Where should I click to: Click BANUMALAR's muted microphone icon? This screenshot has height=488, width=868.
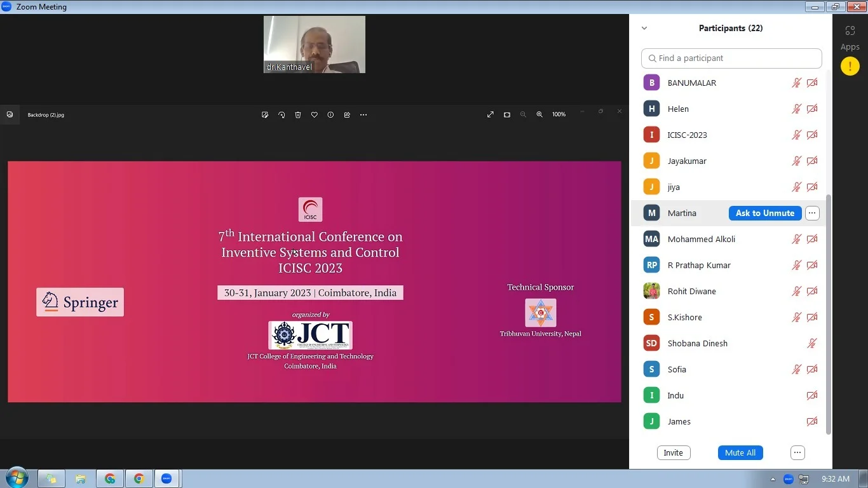797,83
